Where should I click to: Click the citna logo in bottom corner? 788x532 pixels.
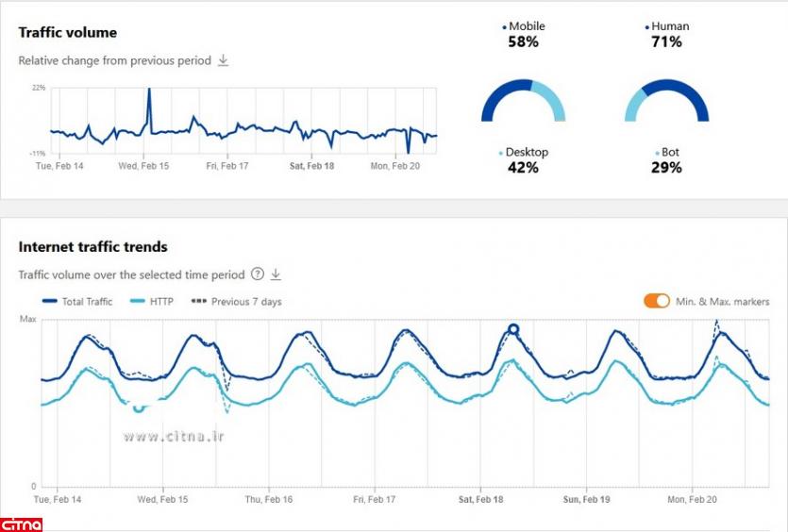tap(21, 523)
